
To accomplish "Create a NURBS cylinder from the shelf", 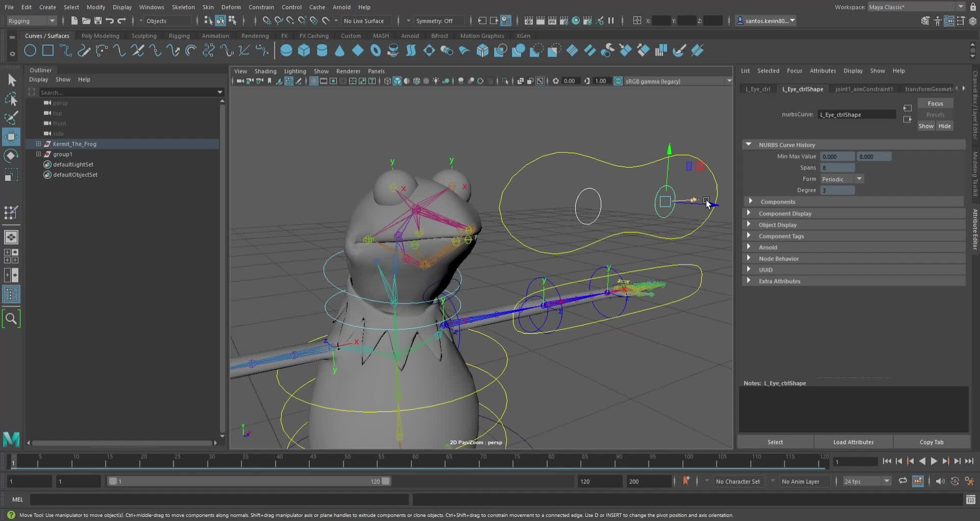I will tap(322, 50).
